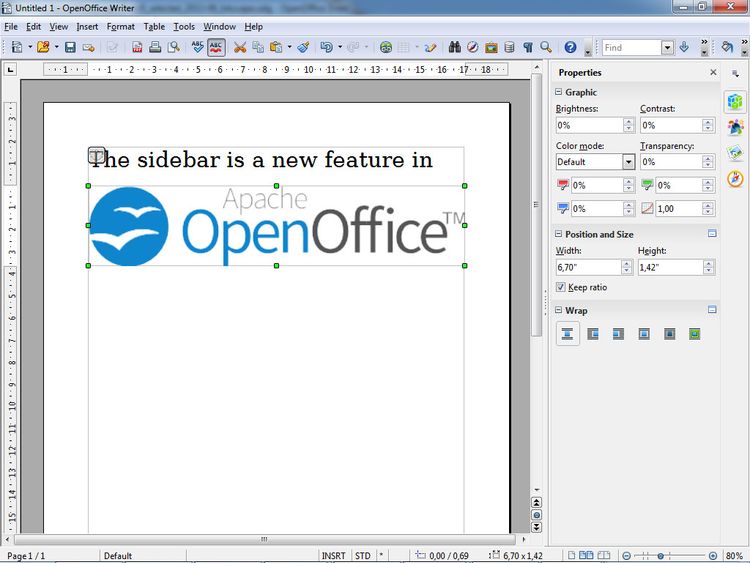Toggle the Keep ratio checkbox
Image resolution: width=750 pixels, height=563 pixels.
pyautogui.click(x=560, y=287)
